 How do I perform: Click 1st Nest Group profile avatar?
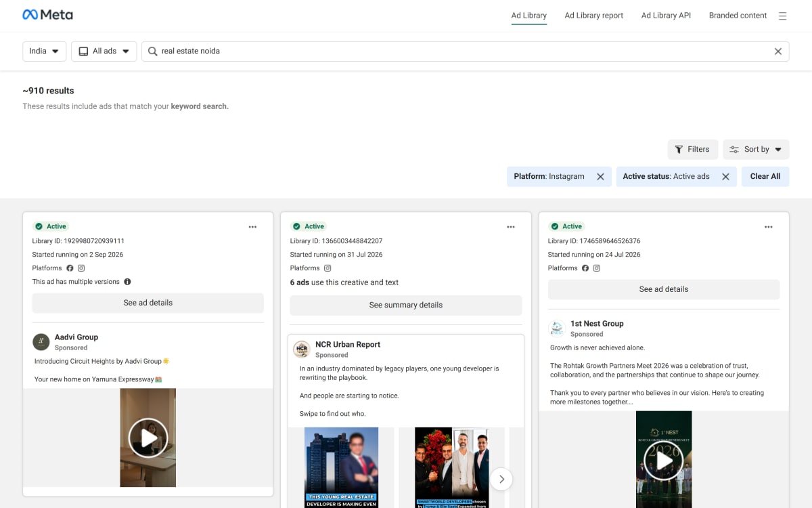(557, 329)
